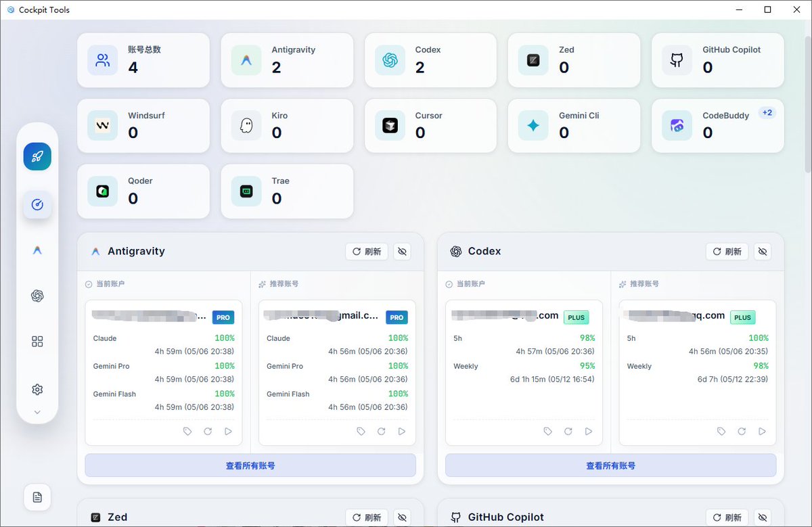Tag the current Antigravity account
This screenshot has width=812, height=527.
click(187, 432)
